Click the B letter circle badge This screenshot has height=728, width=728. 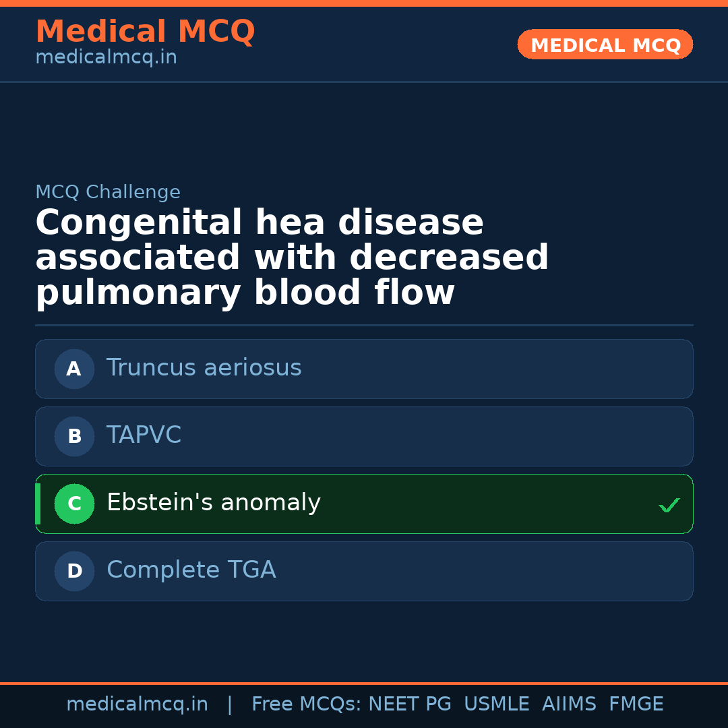coord(74,436)
